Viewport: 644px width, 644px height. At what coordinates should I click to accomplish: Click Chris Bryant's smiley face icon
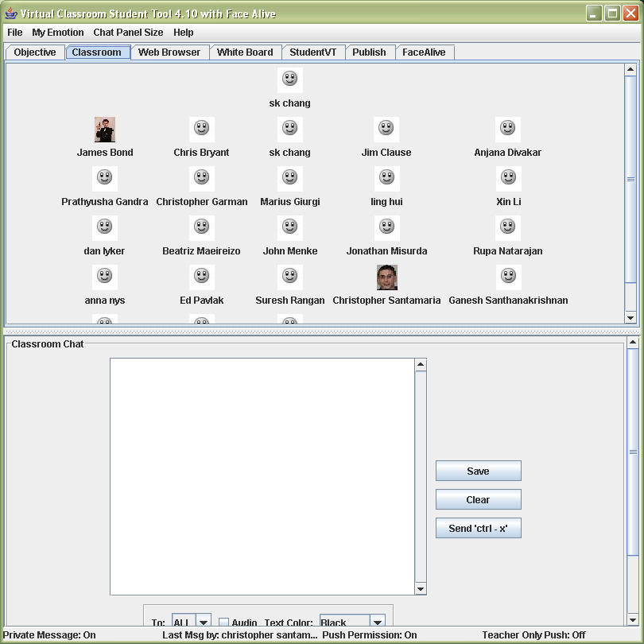click(x=202, y=129)
